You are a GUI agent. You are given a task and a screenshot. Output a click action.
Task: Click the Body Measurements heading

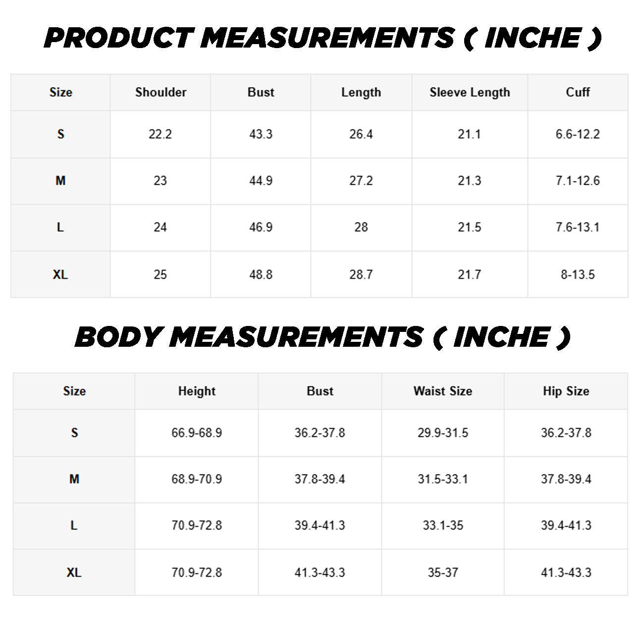point(322,337)
